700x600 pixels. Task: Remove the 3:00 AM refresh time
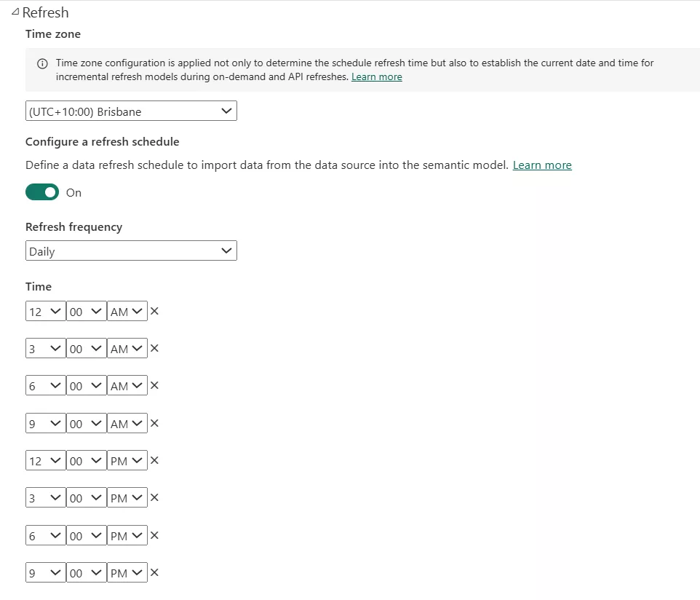click(x=154, y=348)
